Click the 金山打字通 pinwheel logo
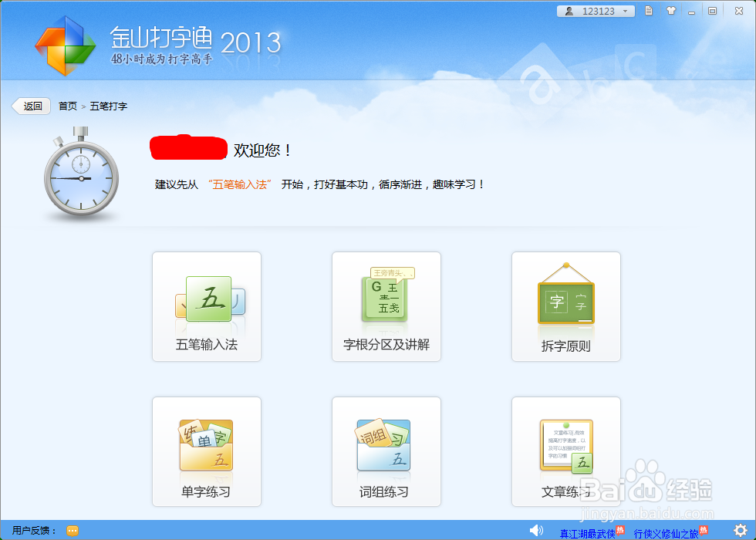Image resolution: width=756 pixels, height=540 pixels. tap(65, 46)
